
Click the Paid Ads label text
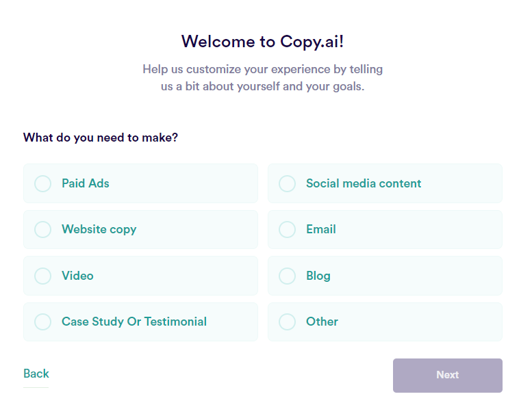tap(86, 183)
